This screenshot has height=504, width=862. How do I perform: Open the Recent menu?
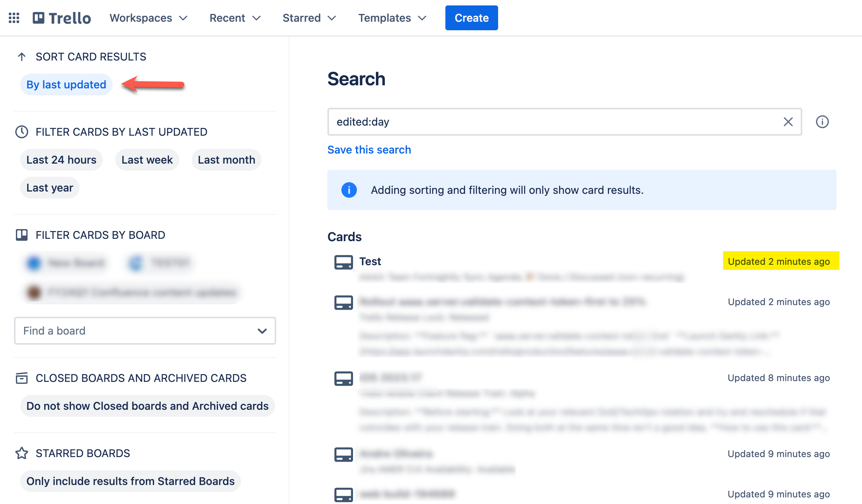235,18
